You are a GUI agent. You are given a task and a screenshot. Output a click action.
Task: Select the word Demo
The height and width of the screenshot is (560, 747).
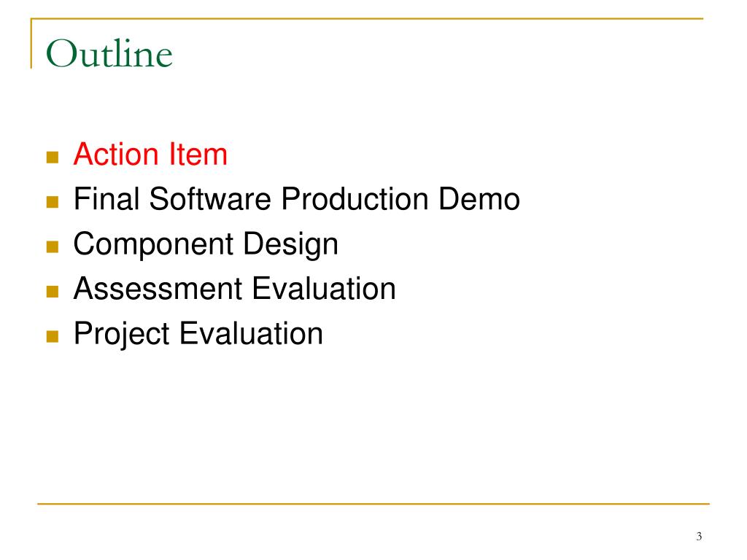(479, 198)
